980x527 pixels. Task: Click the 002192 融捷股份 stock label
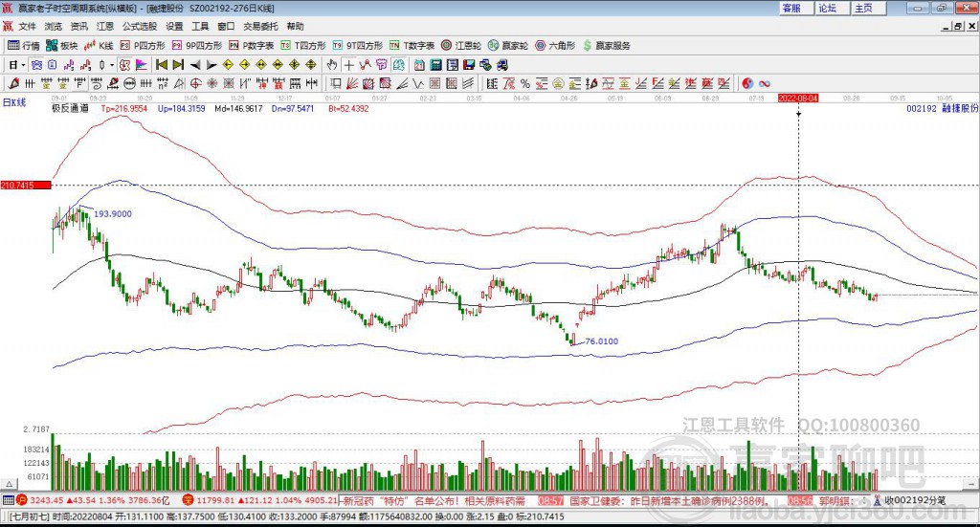tap(943, 108)
